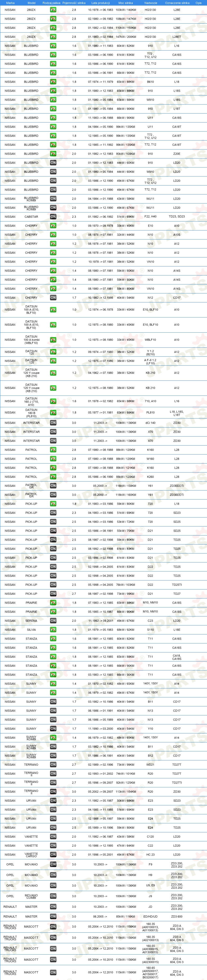Viewport: 207px width, 980px height.
Task: Click petrol icon in STANZA CA18, CA18S row
Action: tap(53, 657)
